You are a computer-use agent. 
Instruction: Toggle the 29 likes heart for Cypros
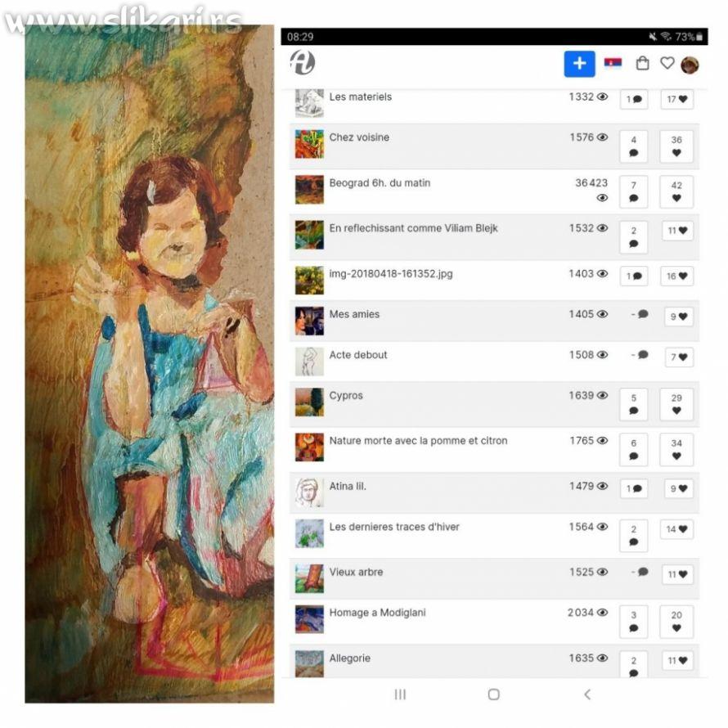pos(676,404)
